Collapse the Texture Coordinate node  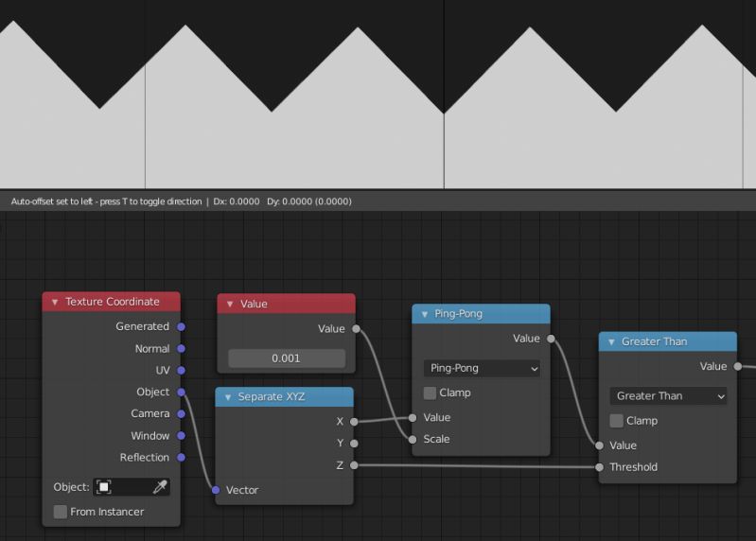55,302
